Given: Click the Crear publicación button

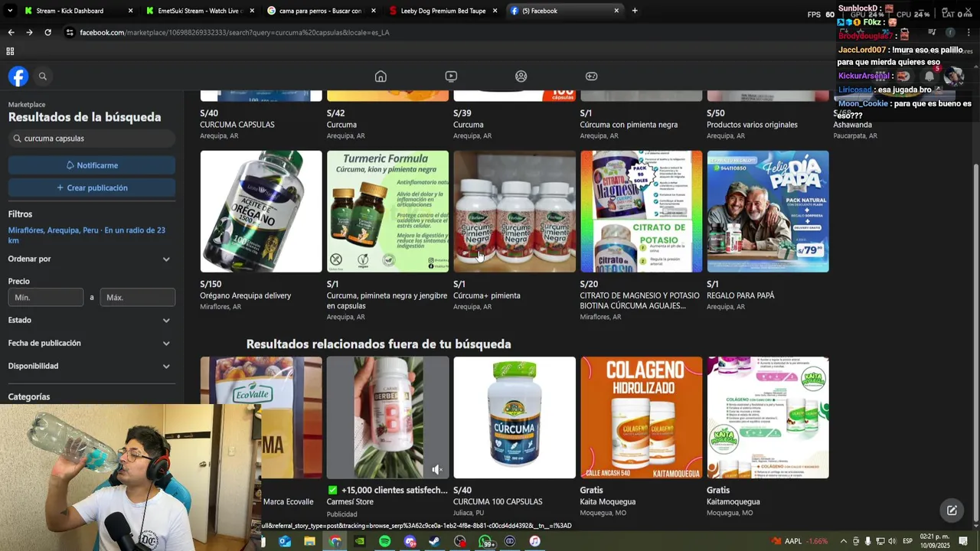Looking at the screenshot, I should 92,187.
